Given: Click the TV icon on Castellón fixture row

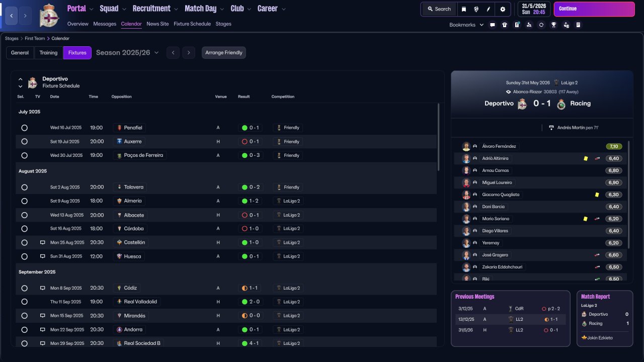Looking at the screenshot, I should click(43, 242).
